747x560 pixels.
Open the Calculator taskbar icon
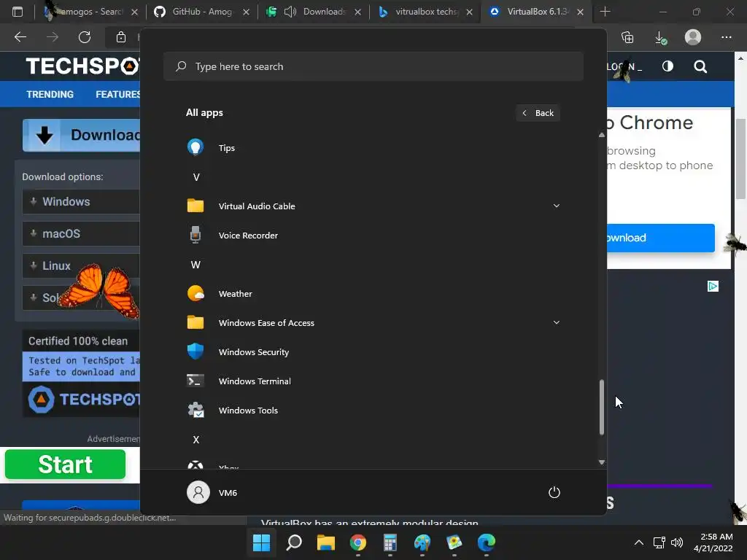[390, 542]
